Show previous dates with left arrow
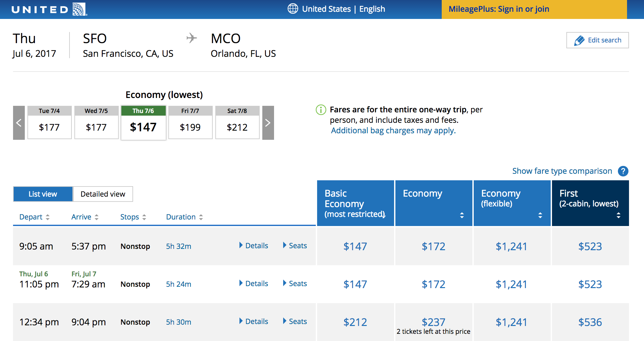The height and width of the screenshot is (341, 644). [19, 123]
